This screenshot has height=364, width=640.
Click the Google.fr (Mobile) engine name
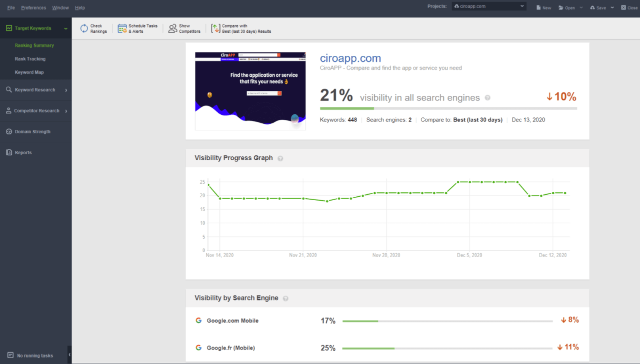coord(230,348)
